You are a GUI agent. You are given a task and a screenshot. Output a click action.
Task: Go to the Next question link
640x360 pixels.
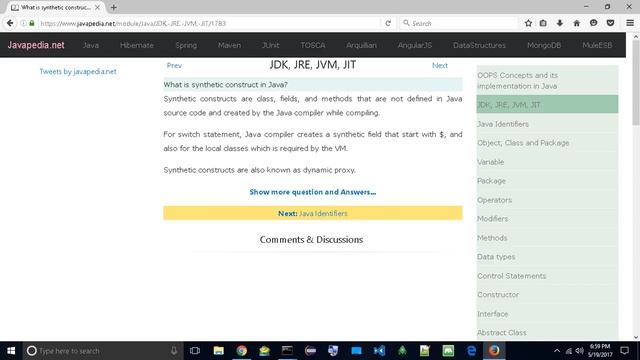440,65
